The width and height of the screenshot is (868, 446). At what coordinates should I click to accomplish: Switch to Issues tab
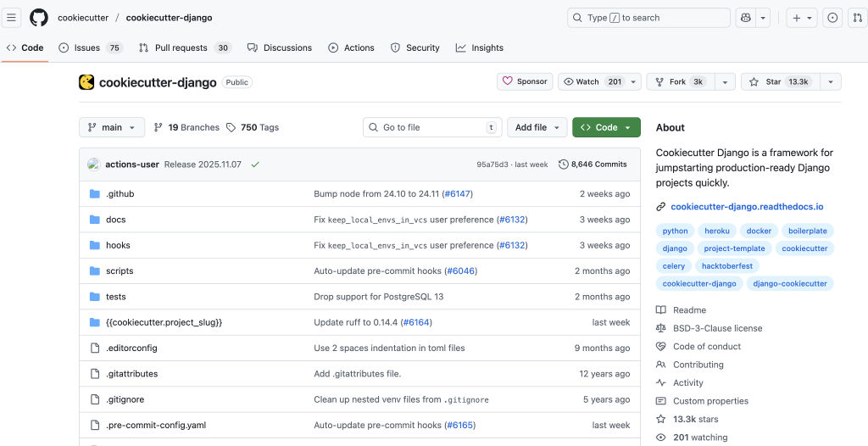pyautogui.click(x=90, y=47)
